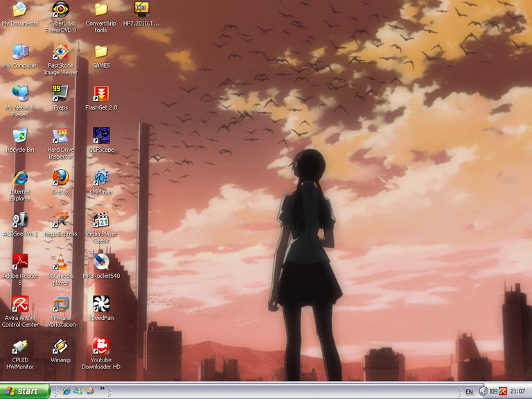Open the Start menu
This screenshot has width=532, height=399.
(25, 391)
